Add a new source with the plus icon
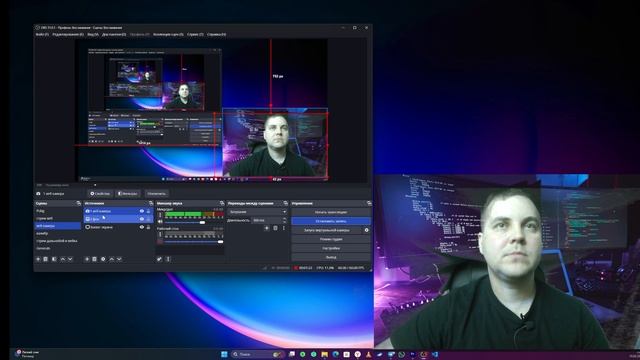 pos(87,259)
